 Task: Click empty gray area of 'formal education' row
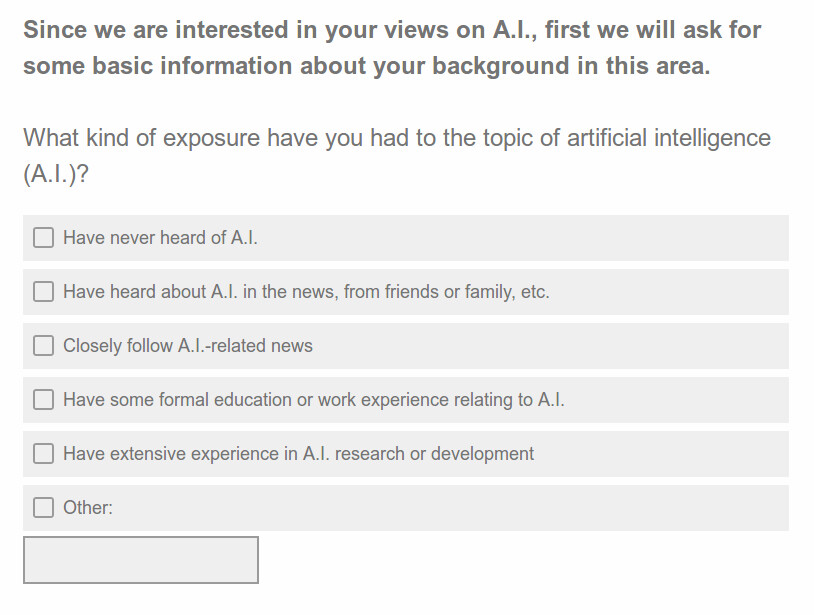pyautogui.click(x=675, y=400)
